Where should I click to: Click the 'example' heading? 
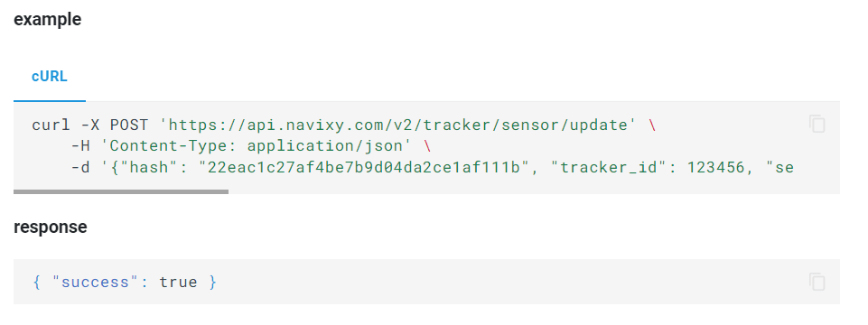click(x=48, y=19)
